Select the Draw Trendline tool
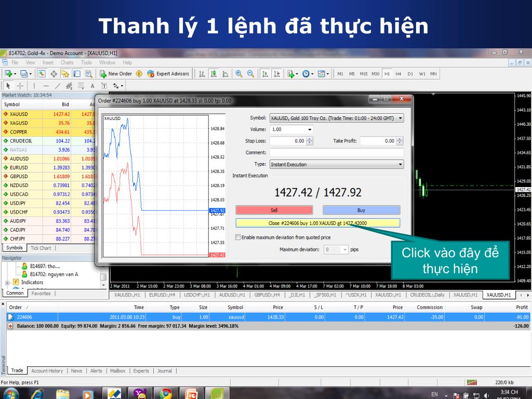Viewport: 532px width, 399px height. [58, 86]
